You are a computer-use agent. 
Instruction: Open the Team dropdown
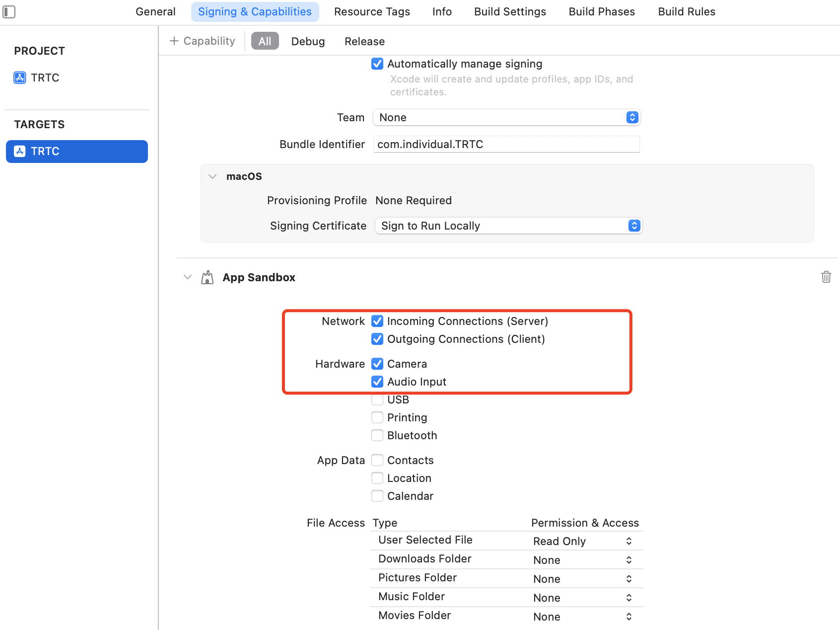tap(506, 117)
